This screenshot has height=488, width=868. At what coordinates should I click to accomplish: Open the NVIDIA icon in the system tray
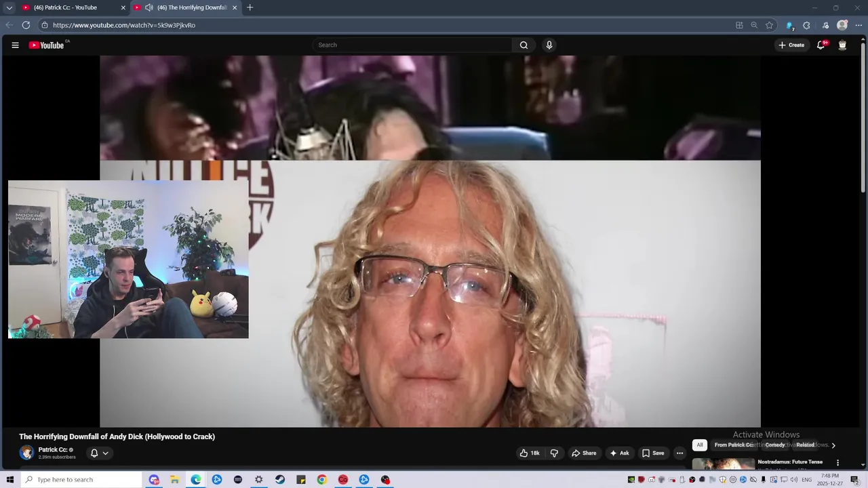[x=631, y=480]
